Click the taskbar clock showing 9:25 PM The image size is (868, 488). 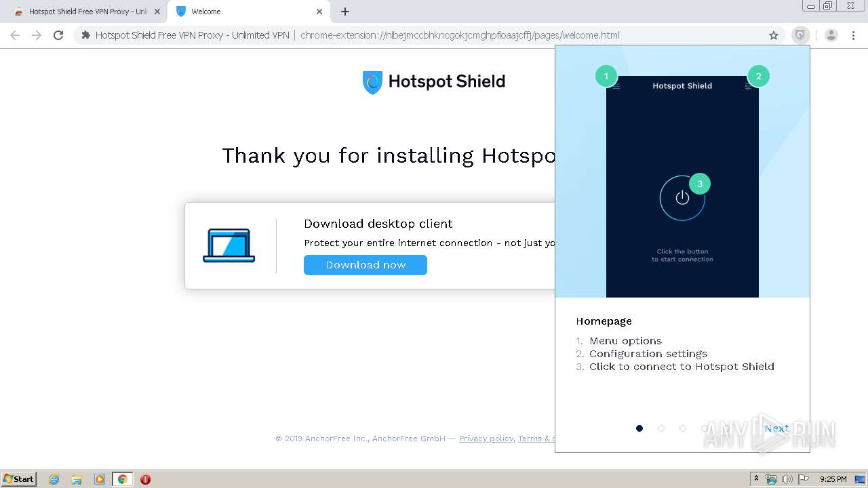[x=833, y=479]
